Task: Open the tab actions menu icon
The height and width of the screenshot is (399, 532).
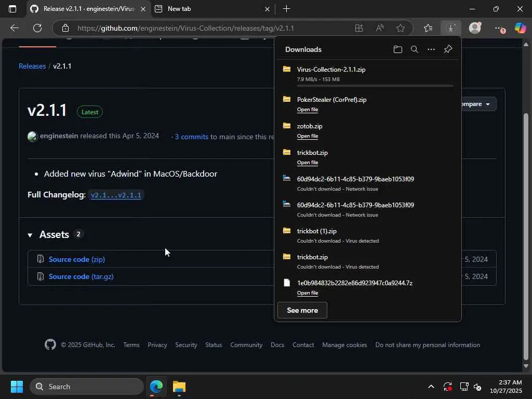Action: 12,9
